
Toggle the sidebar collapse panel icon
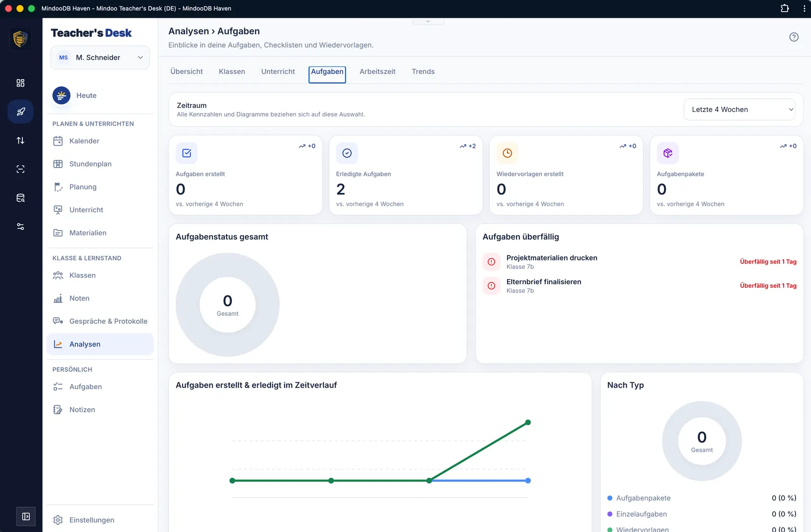[x=26, y=517]
